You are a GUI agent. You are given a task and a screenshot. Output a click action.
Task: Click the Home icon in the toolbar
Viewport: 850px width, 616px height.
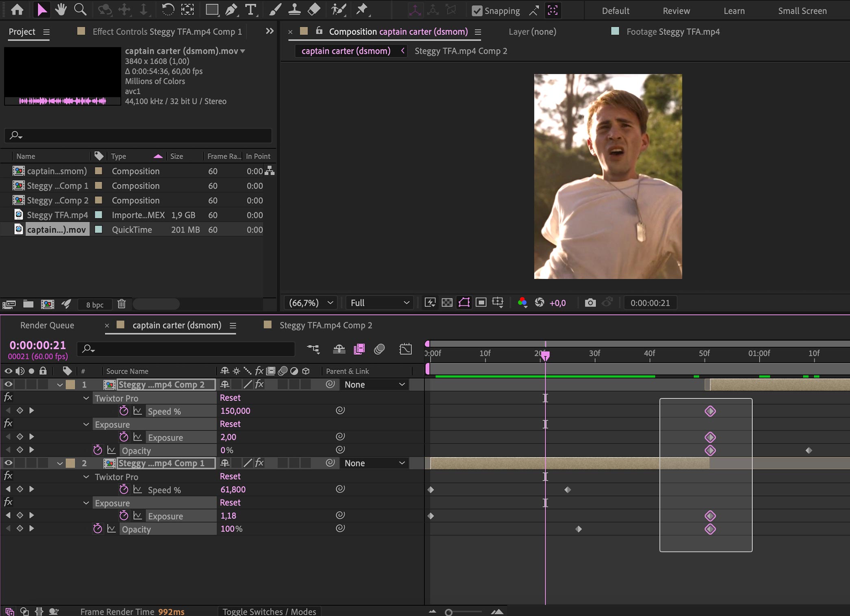[x=17, y=9]
